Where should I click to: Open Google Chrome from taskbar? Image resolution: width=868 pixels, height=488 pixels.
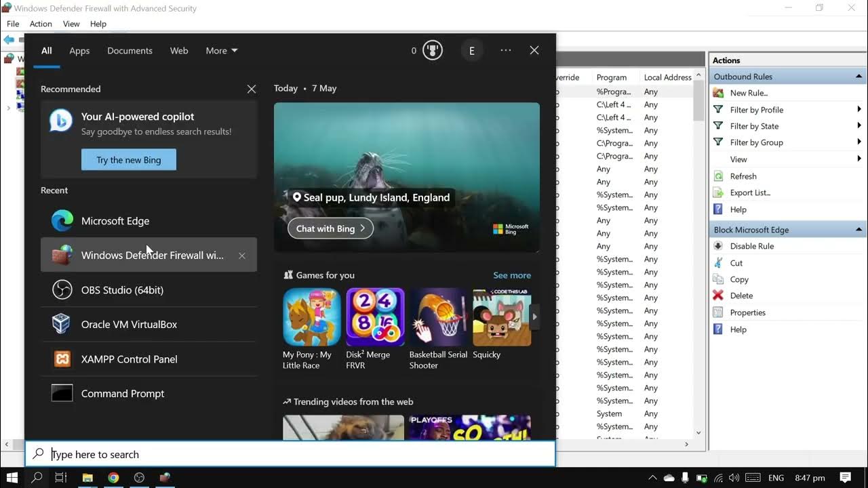click(113, 478)
